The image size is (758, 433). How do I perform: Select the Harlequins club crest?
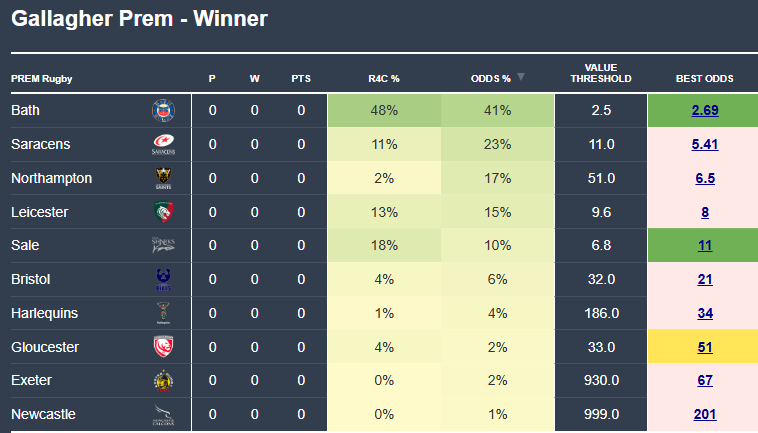163,313
